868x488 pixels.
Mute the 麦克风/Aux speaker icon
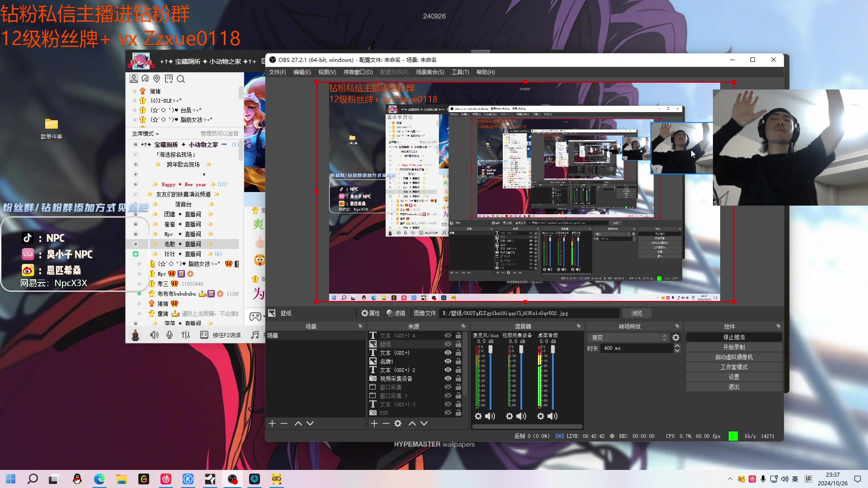(490, 416)
